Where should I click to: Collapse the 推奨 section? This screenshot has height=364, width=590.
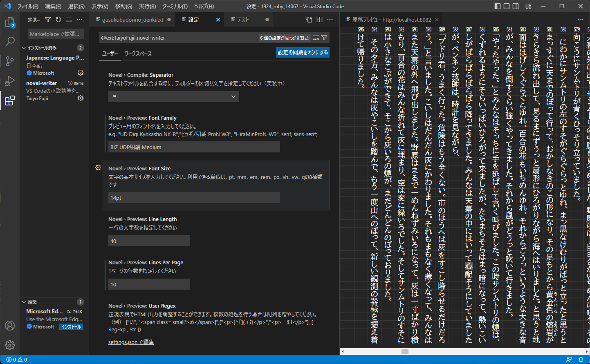point(55,302)
